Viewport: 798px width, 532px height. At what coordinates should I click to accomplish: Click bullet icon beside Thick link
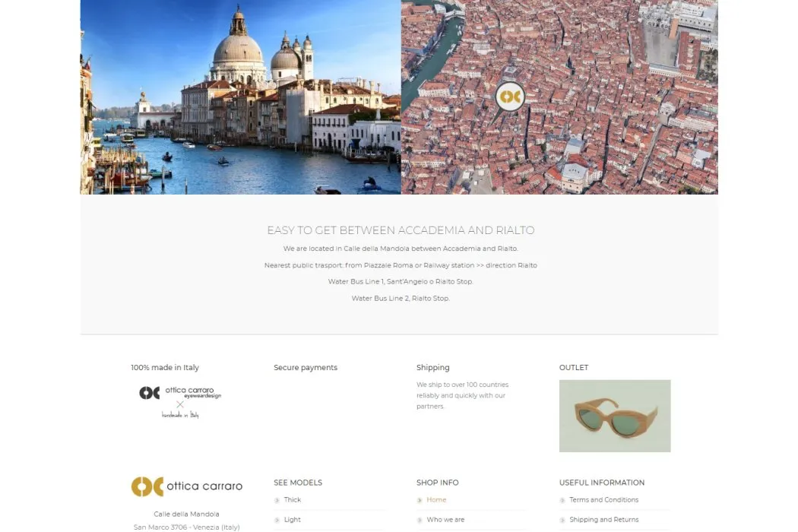click(277, 500)
